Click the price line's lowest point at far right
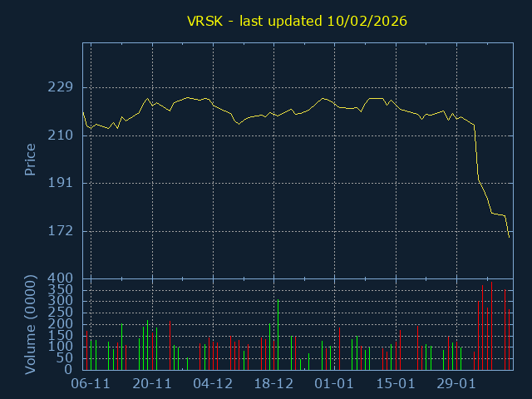This screenshot has height=399, width=532. pyautogui.click(x=509, y=237)
